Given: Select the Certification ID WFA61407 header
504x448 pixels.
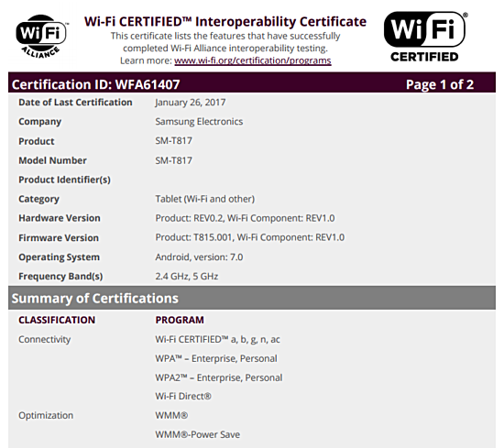Looking at the screenshot, I should (96, 84).
